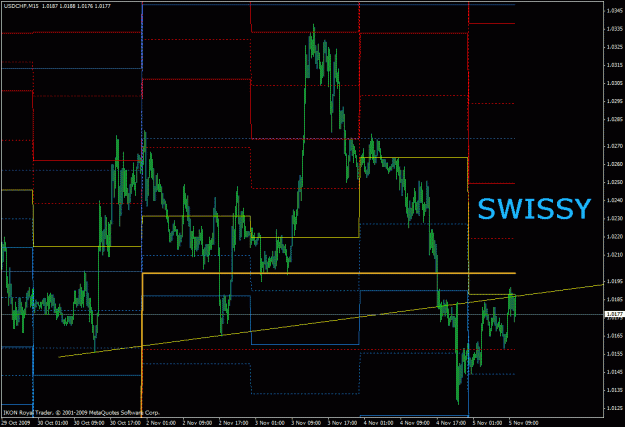Click the 30 Oct 09:00 time label

coord(89,423)
